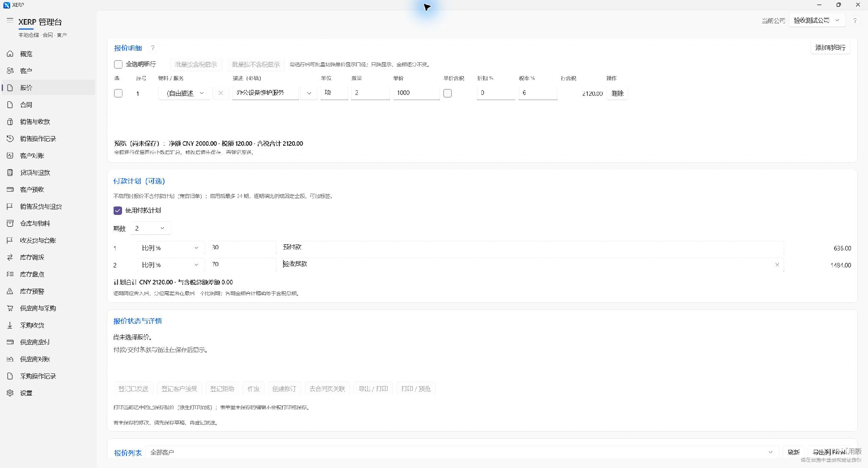This screenshot has height=468, width=868.
Task: Toggle the 单价含税 checkbox in row 1
Action: (x=448, y=93)
